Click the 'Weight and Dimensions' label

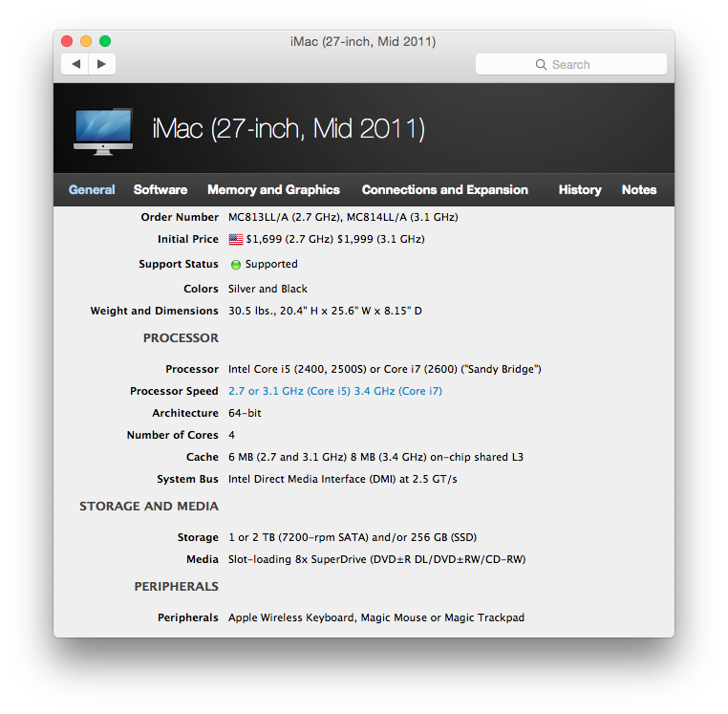[155, 311]
